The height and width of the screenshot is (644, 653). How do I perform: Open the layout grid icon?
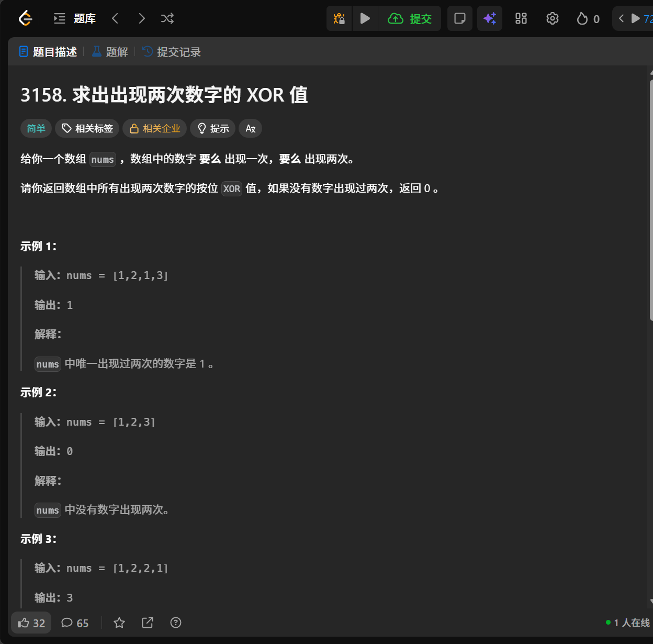(521, 19)
